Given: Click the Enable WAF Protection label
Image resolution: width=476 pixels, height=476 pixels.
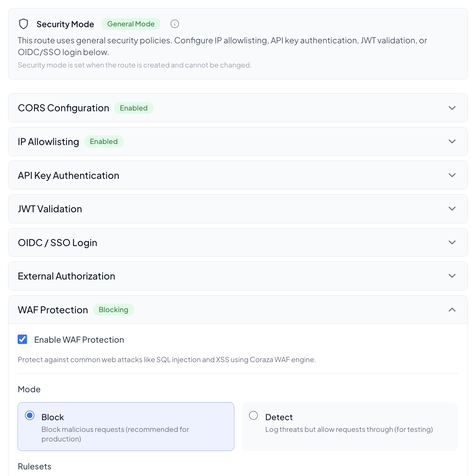Looking at the screenshot, I should pos(79,340).
